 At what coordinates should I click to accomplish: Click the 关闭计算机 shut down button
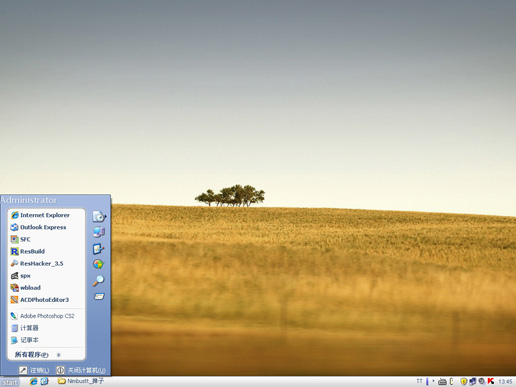pos(81,370)
